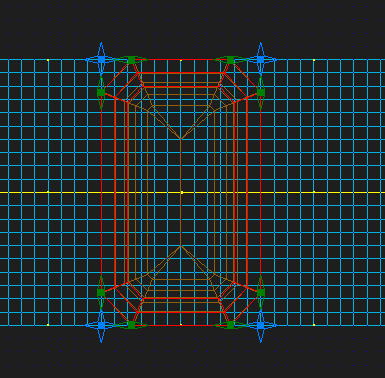Pick the green handle on top edge, right side
This screenshot has width=385, height=378.
coord(231,60)
